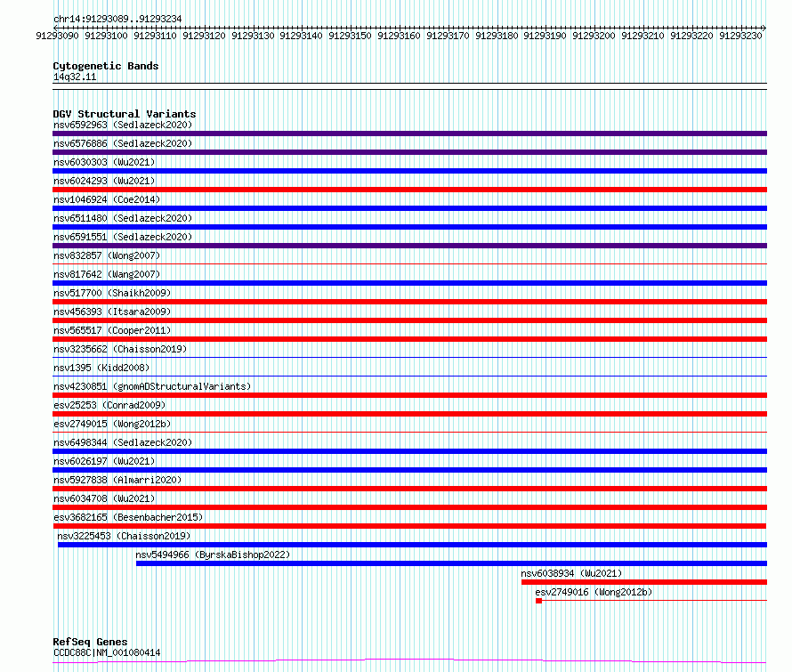Screen dimensions: 792x672
Task: Click the blue bar under nsv6030303
Action: point(409,171)
